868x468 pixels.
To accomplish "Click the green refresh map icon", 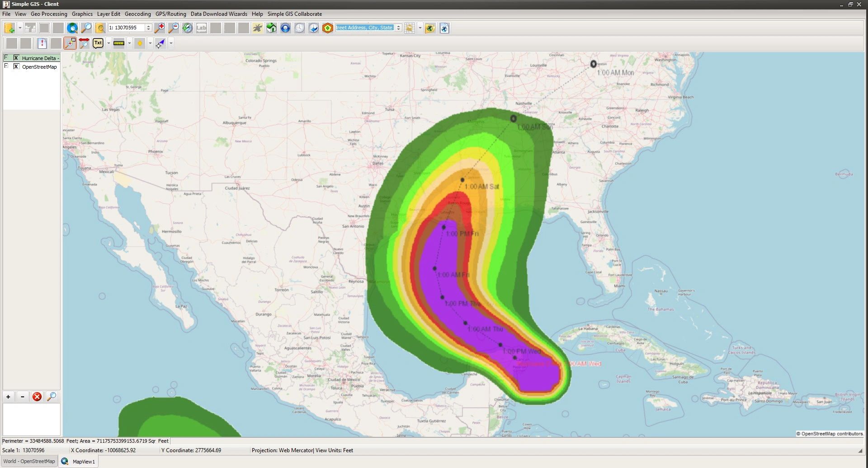I will coord(186,28).
